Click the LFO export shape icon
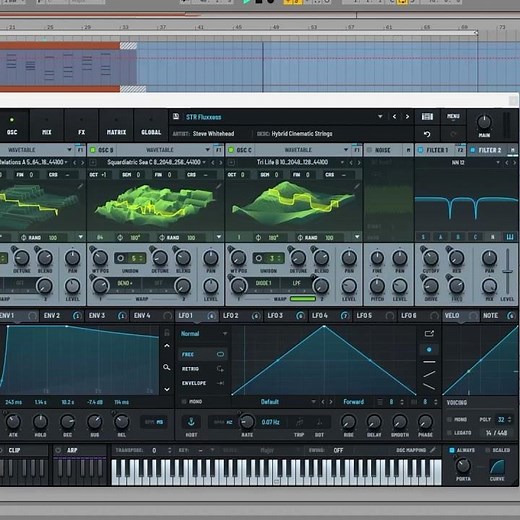Screen dimensions: 520x520 tap(429, 333)
